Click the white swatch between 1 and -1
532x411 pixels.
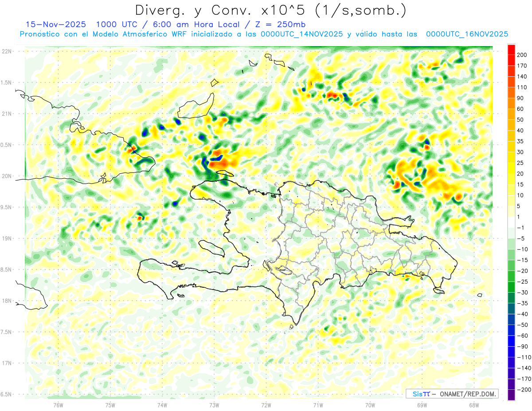(511, 223)
